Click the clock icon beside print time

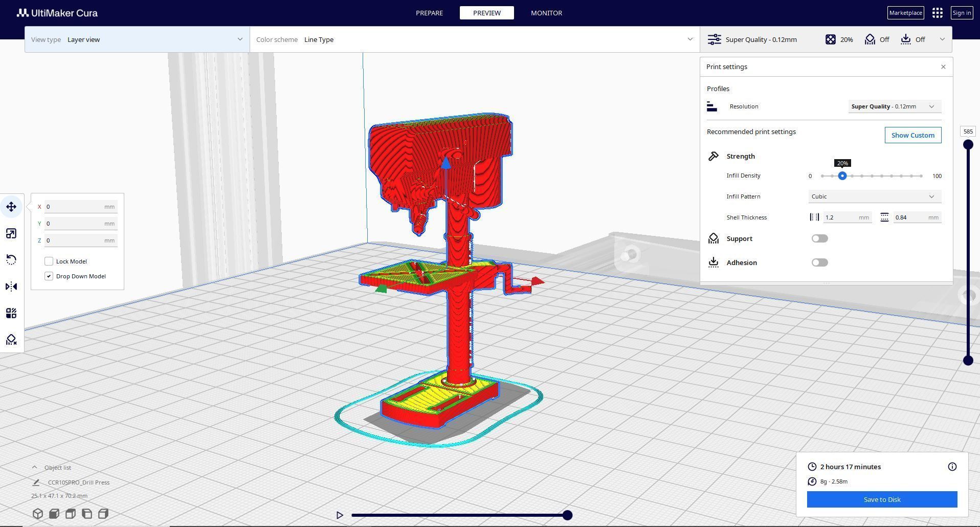pyautogui.click(x=812, y=467)
